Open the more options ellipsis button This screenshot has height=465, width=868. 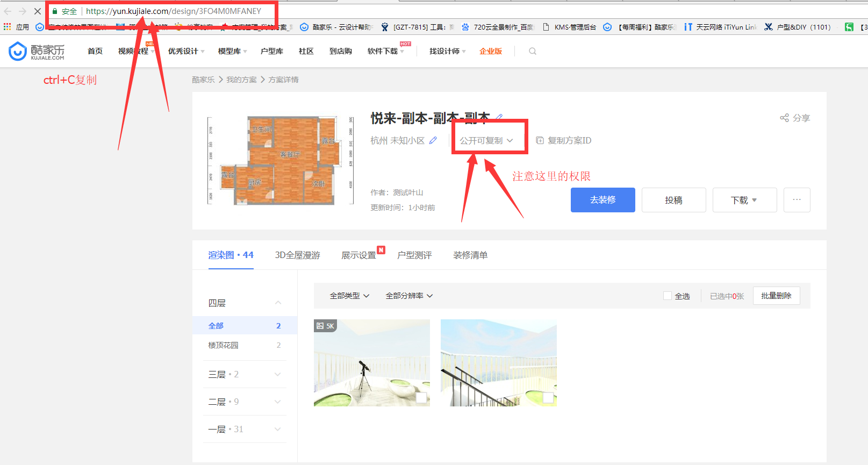pyautogui.click(x=797, y=200)
